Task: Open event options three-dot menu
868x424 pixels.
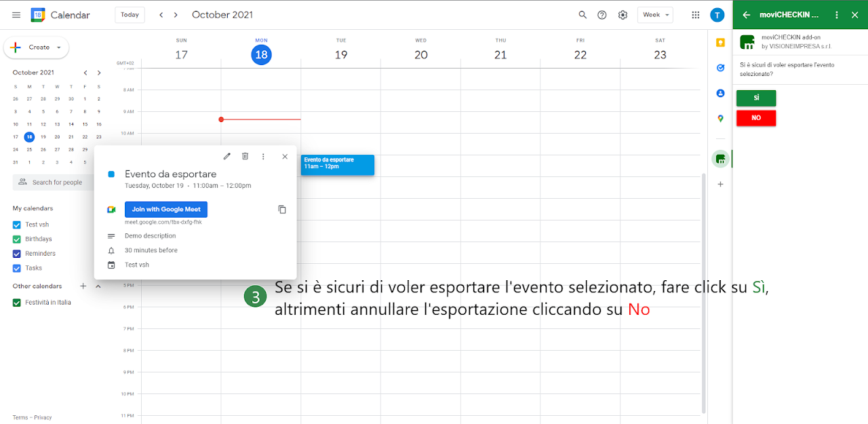Action: tap(263, 156)
